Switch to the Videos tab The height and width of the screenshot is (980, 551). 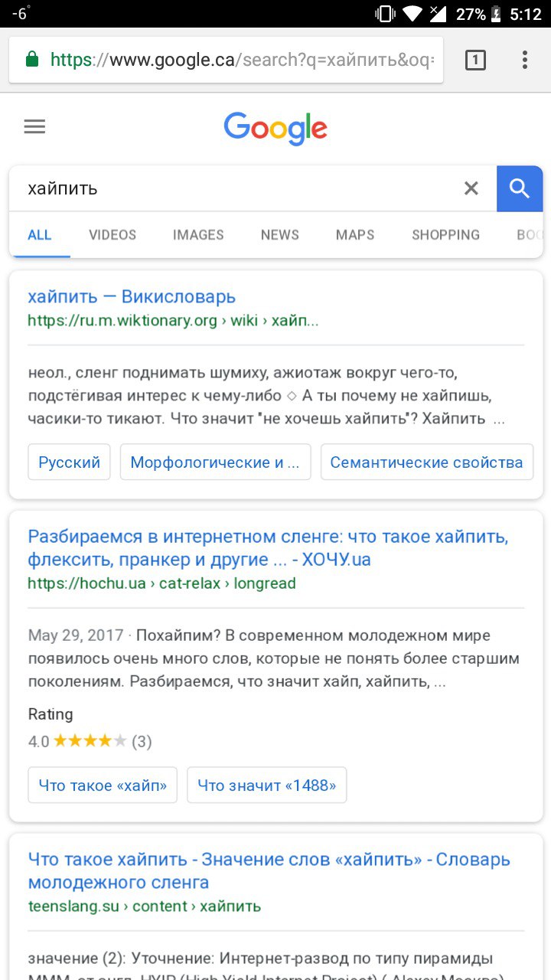[x=112, y=235]
